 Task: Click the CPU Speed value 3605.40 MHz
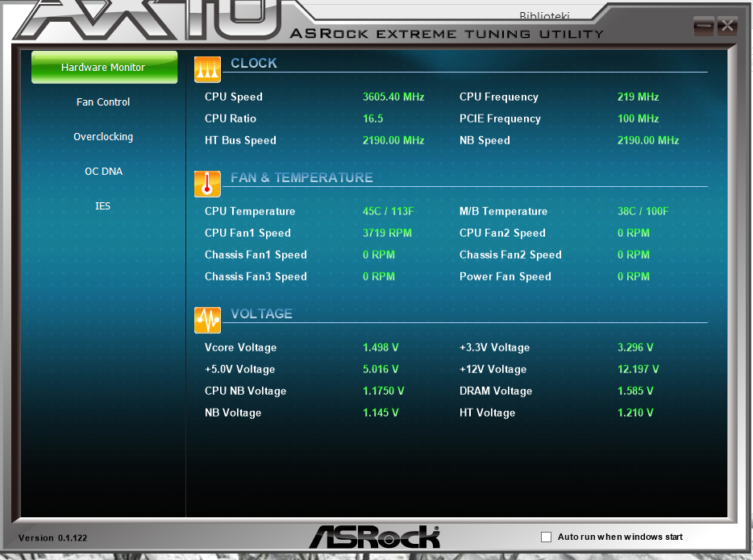[393, 97]
